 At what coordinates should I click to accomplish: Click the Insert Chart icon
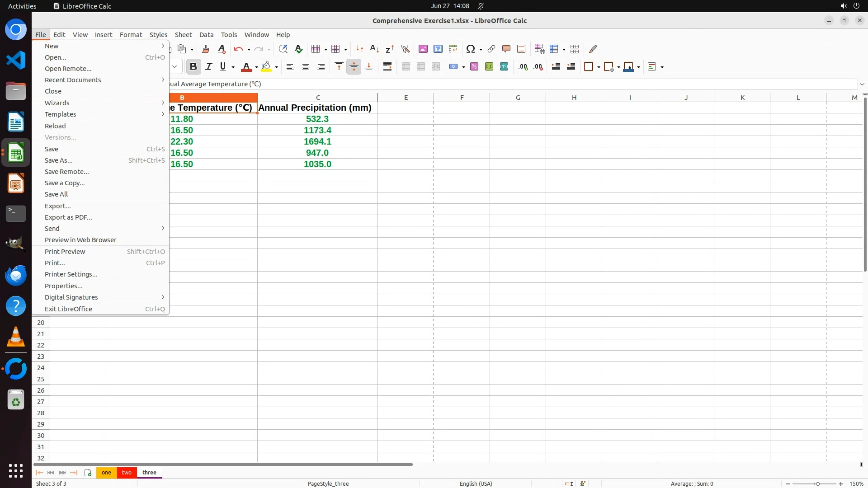pos(438,49)
